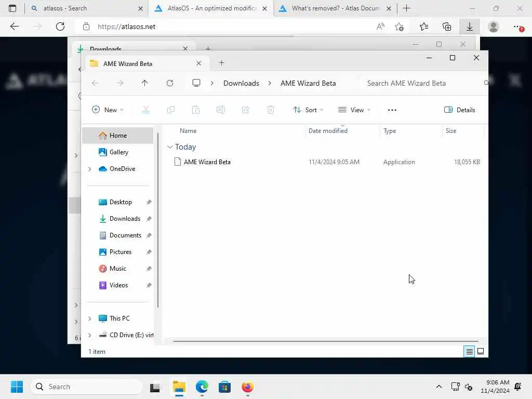
Task: Toggle the Details pane button
Action: 459,110
